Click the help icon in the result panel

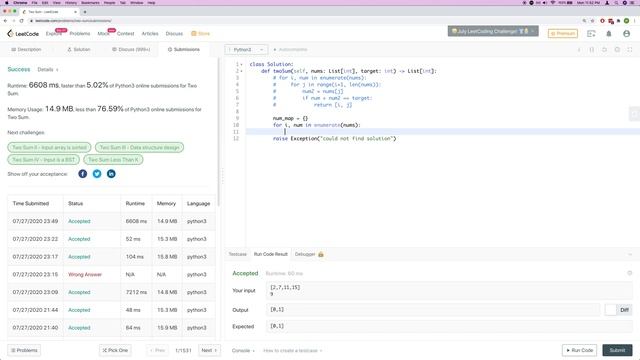tap(629, 273)
